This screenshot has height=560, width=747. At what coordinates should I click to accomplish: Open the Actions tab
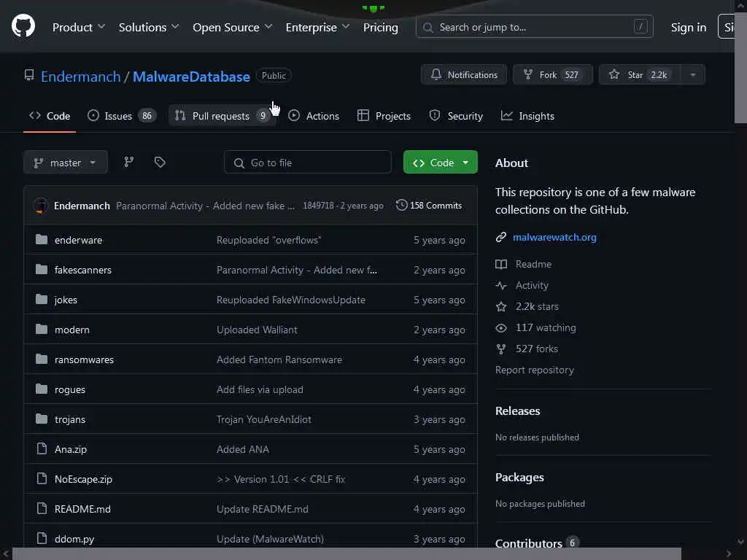(x=314, y=116)
